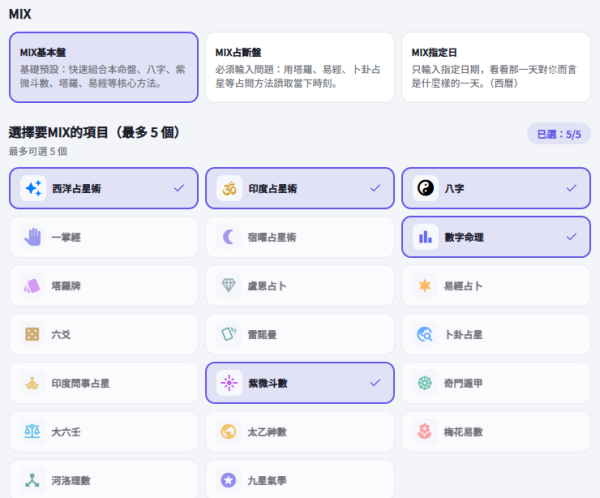Uncheck the 印度占星術 checkmark

click(375, 188)
